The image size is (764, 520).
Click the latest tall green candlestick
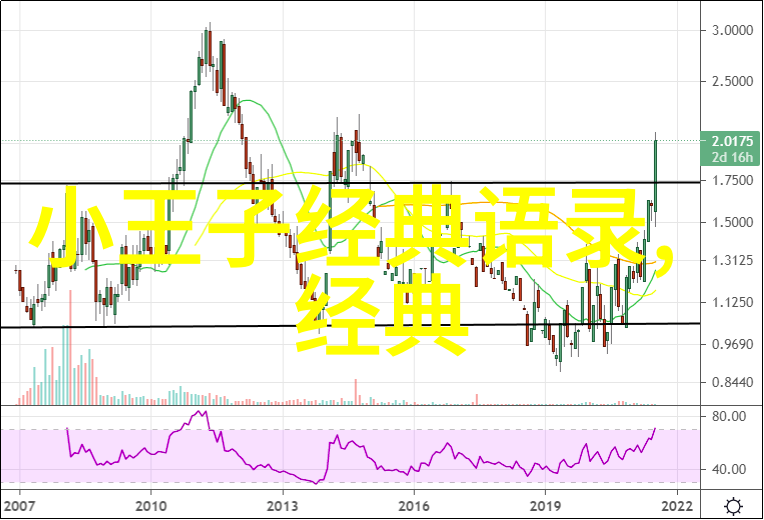(x=656, y=175)
